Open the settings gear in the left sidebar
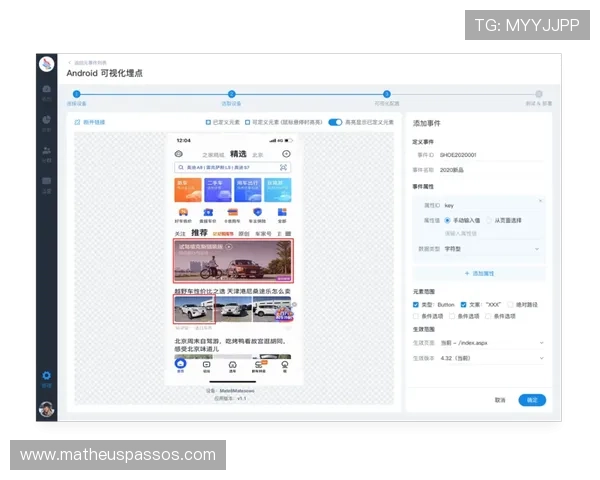Screen dimensions: 600x480 (x=46, y=377)
